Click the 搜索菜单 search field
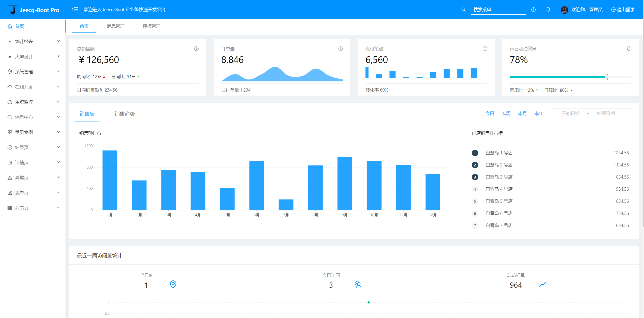Image resolution: width=644 pixels, height=318 pixels. coord(498,10)
